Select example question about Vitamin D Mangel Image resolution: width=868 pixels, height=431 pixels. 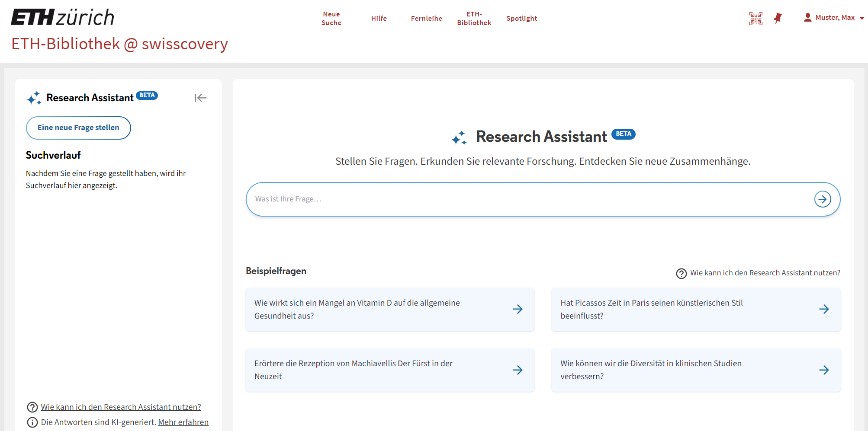[390, 310]
